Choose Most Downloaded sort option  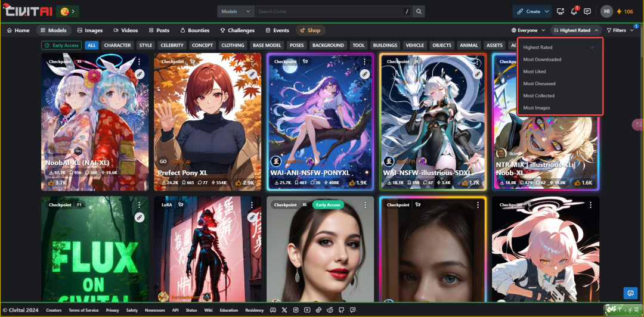(x=542, y=60)
